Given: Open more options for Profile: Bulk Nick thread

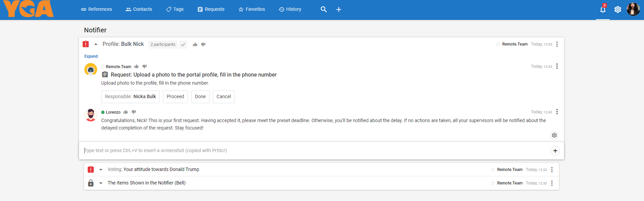Looking at the screenshot, I should (557, 44).
